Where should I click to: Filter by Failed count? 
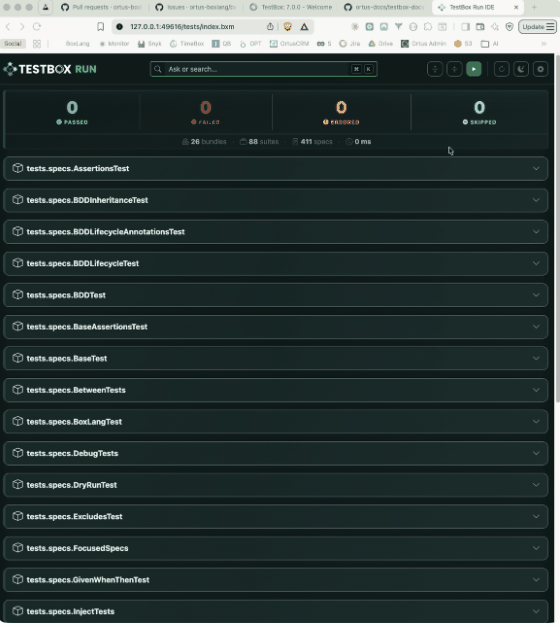pyautogui.click(x=206, y=112)
